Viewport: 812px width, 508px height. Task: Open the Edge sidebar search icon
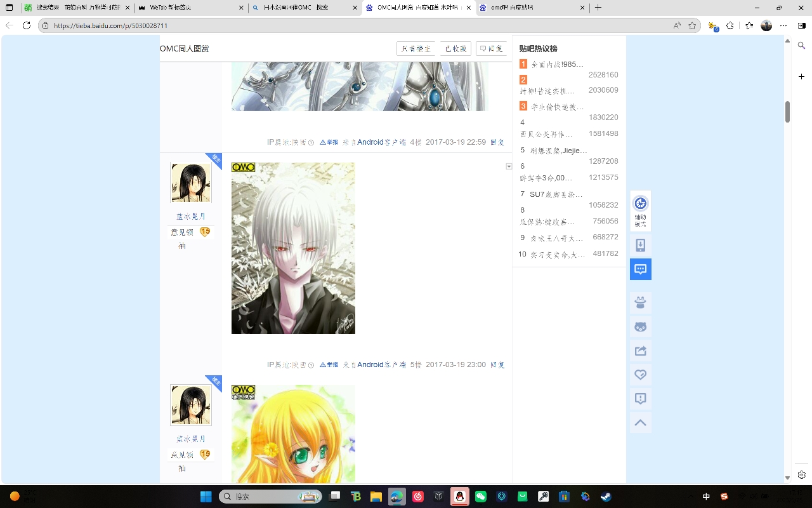(802, 46)
